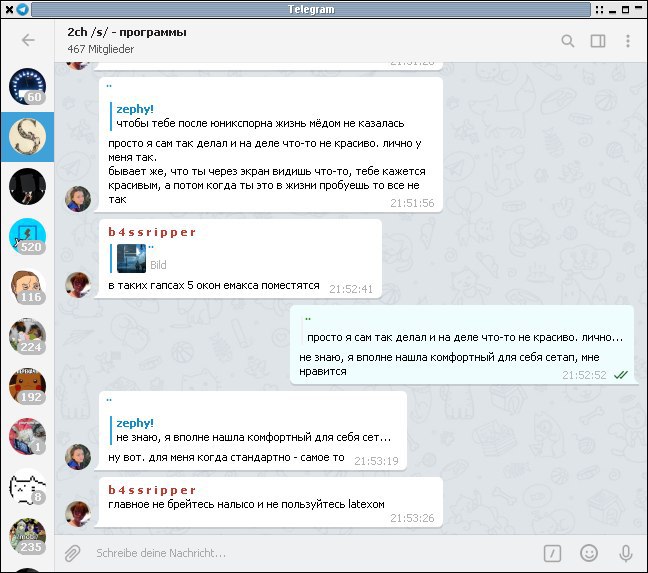648x573 pixels.
Task: Open the three-dot chat menu
Action: click(628, 41)
